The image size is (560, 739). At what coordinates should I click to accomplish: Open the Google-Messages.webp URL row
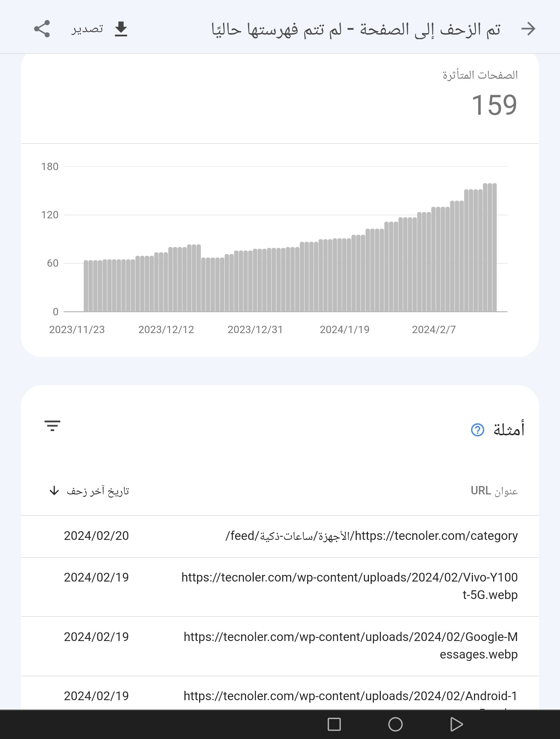click(350, 645)
